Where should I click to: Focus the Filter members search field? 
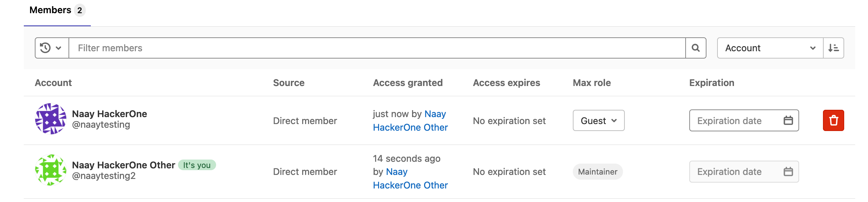[376, 48]
